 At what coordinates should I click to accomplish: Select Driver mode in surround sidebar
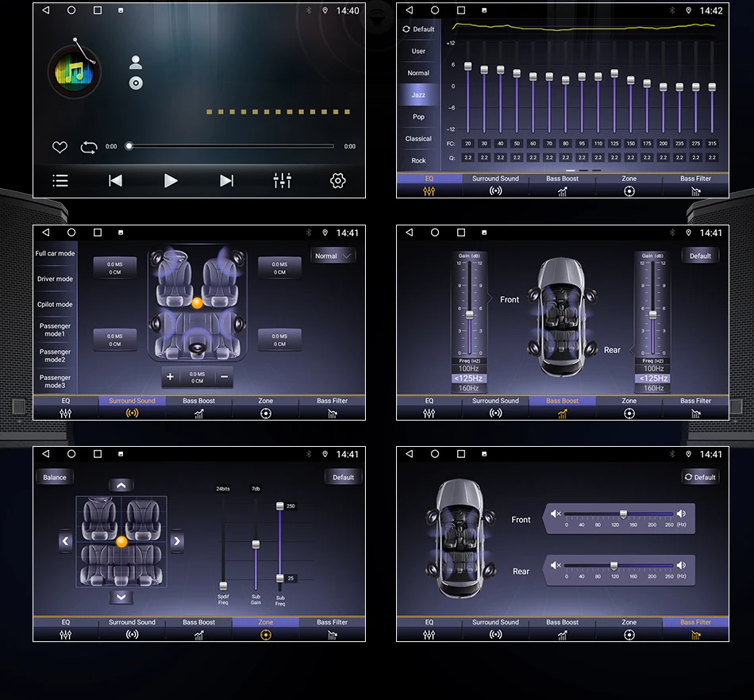click(x=55, y=279)
